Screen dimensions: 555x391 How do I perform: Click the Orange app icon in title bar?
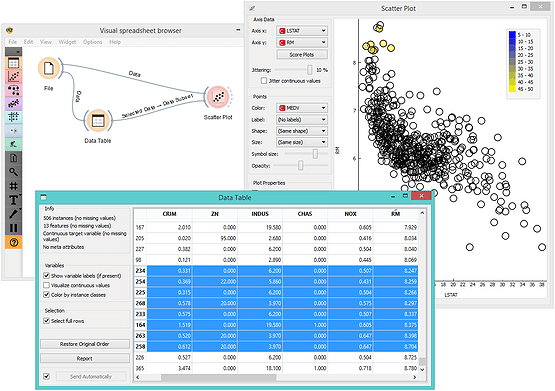click(9, 30)
